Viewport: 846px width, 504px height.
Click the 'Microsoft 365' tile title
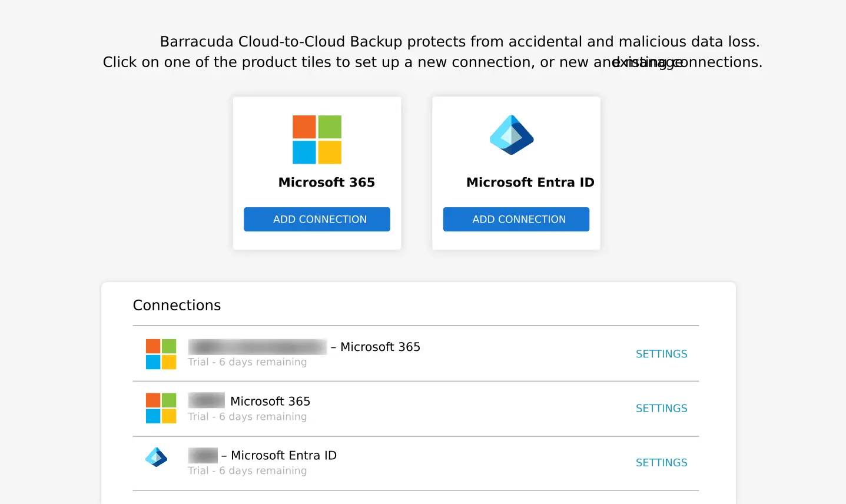point(327,183)
